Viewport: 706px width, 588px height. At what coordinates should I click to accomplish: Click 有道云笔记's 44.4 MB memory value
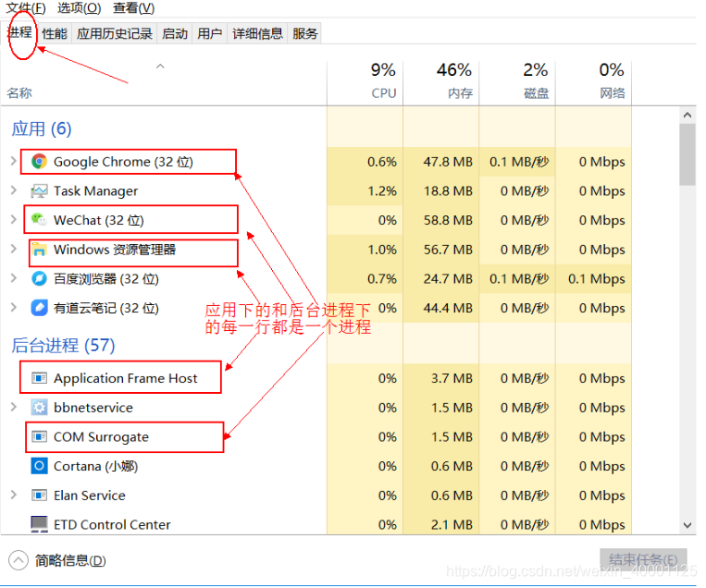click(x=448, y=308)
